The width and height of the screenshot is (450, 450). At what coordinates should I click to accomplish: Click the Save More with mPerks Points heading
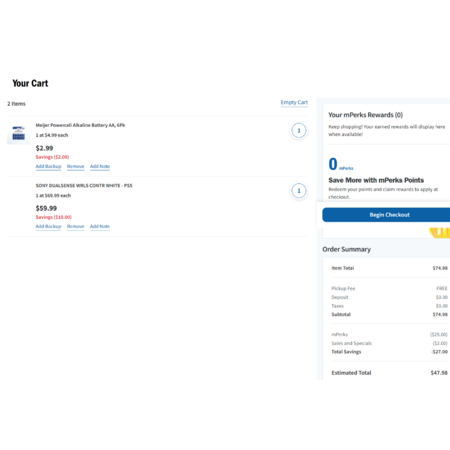376,180
